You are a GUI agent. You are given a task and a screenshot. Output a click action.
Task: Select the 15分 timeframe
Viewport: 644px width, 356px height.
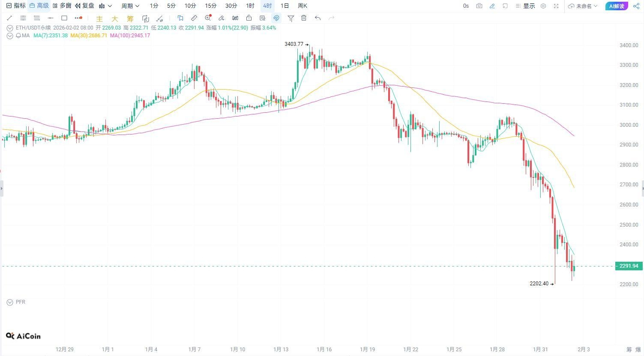pyautogui.click(x=211, y=6)
